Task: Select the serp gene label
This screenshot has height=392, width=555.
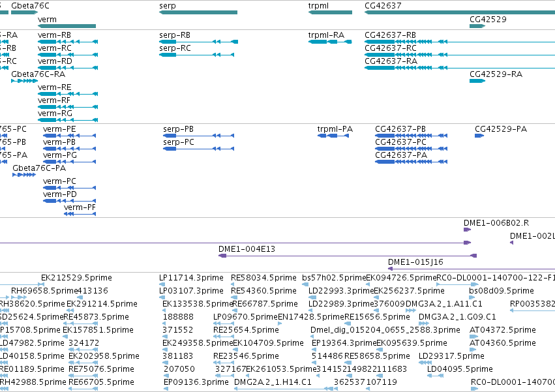Action: point(168,6)
